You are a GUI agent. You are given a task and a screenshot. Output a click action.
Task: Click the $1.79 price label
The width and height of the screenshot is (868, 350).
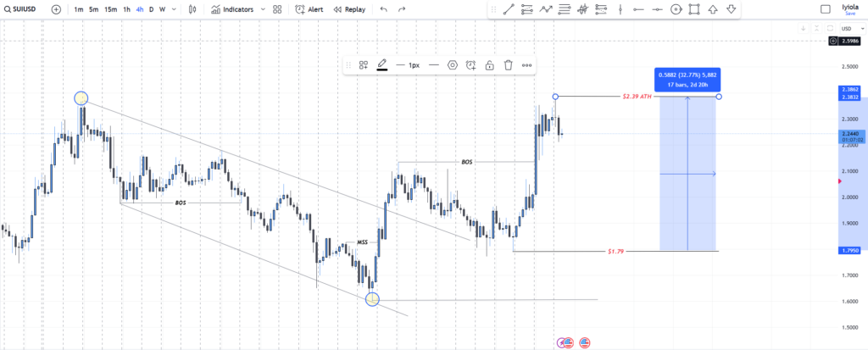(615, 252)
